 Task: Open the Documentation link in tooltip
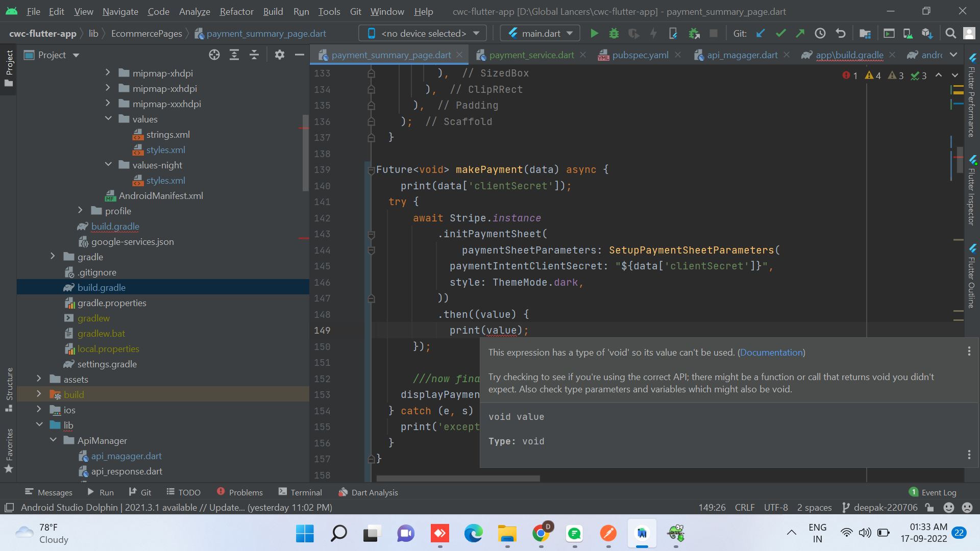click(x=771, y=353)
